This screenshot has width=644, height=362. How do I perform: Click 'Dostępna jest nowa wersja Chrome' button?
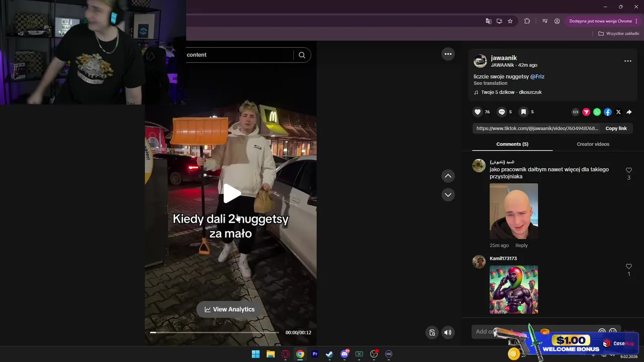600,21
